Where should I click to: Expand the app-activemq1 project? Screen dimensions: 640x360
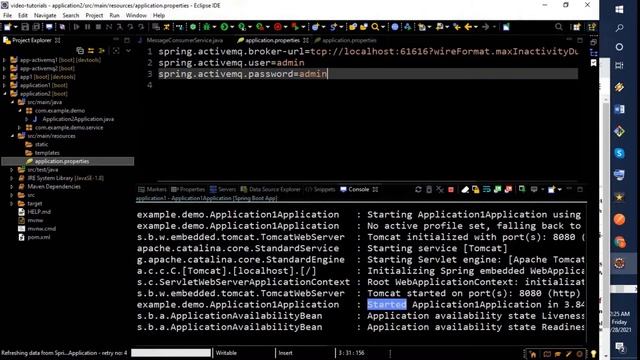(4, 60)
